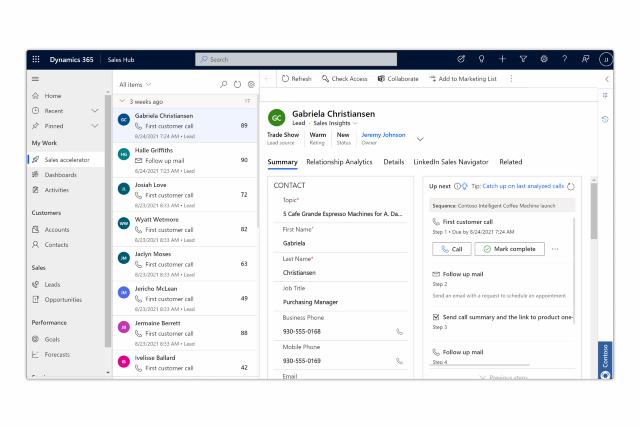Open the LinkedIn Sales Navigator tab

click(x=450, y=161)
